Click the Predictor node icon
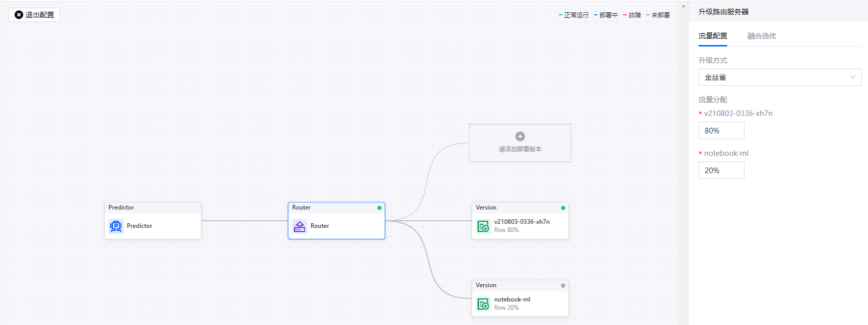 pyautogui.click(x=116, y=226)
